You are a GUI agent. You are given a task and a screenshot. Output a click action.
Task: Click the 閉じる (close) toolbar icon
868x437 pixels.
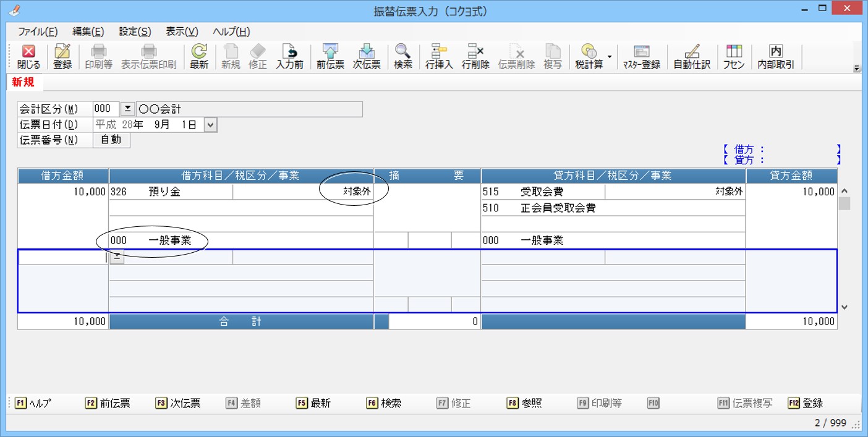(28, 56)
